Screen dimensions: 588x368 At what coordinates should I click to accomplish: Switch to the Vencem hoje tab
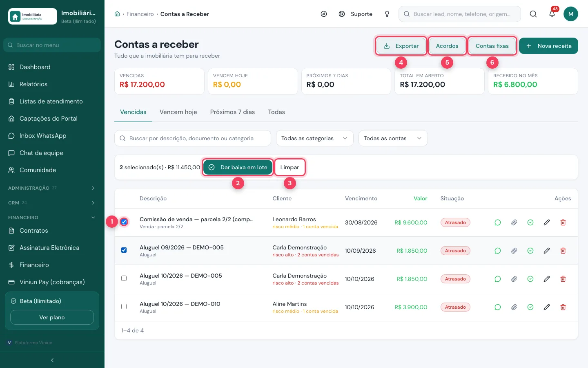point(178,112)
